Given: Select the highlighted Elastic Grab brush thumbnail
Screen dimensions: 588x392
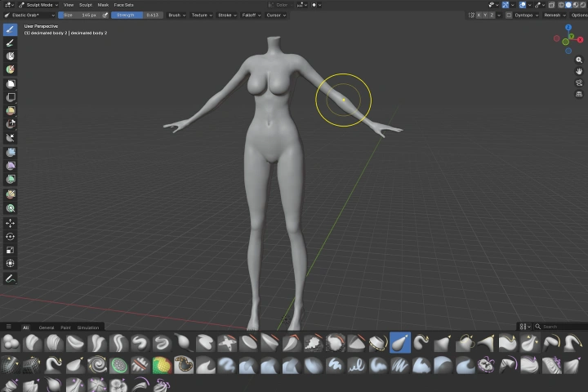Looking at the screenshot, I should (x=400, y=343).
